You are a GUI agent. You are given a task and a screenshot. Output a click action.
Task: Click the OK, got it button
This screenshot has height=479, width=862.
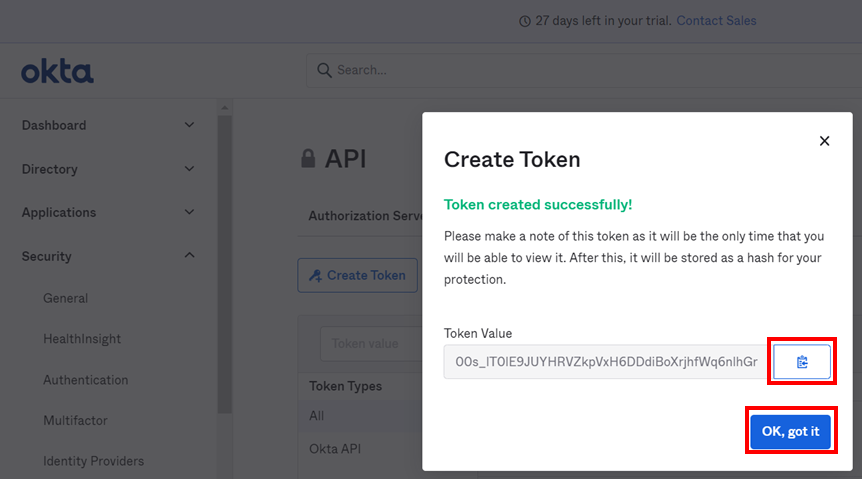(x=790, y=431)
